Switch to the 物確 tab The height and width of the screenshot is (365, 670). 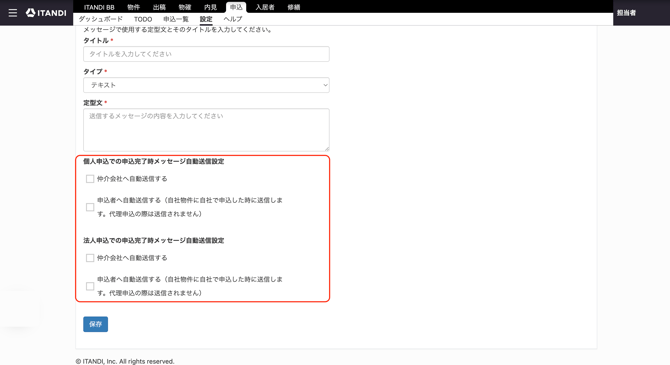(185, 7)
